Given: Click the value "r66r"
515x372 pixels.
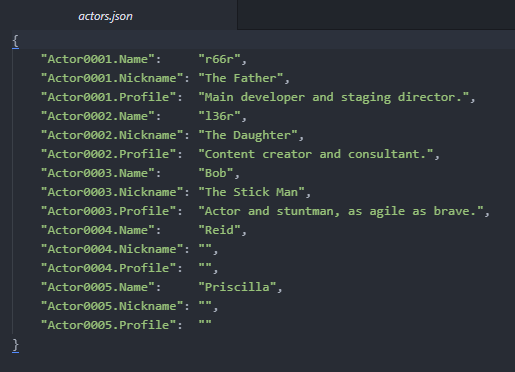Looking at the screenshot, I should 219,59.
